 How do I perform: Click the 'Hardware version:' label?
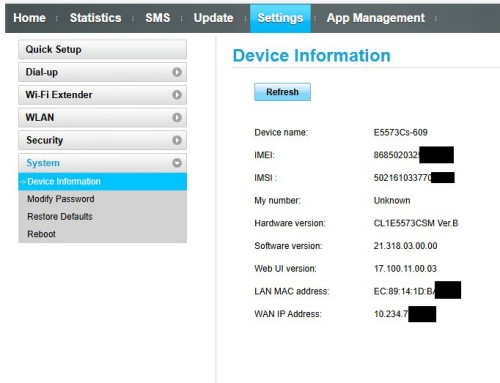point(290,223)
